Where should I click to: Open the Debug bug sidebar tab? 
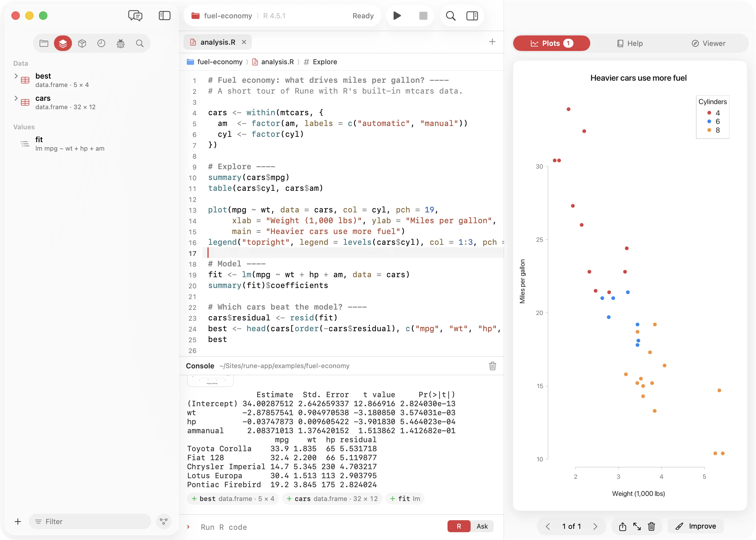pos(121,43)
